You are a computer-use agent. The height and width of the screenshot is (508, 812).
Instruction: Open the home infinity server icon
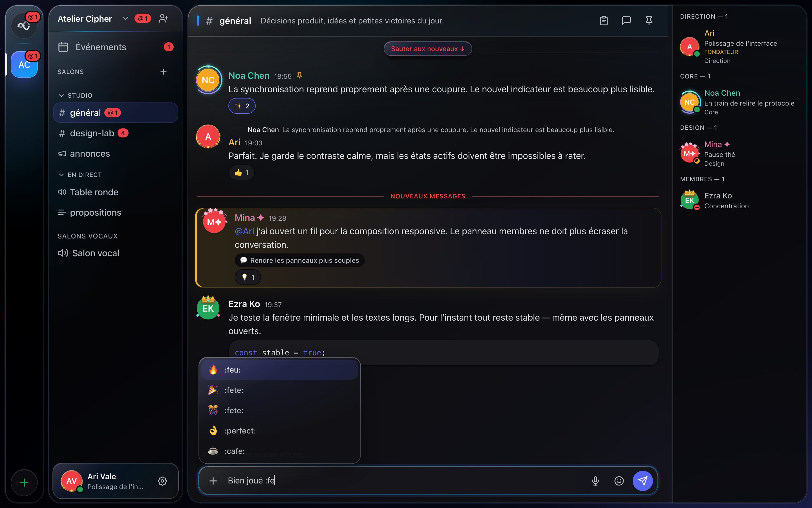(24, 25)
